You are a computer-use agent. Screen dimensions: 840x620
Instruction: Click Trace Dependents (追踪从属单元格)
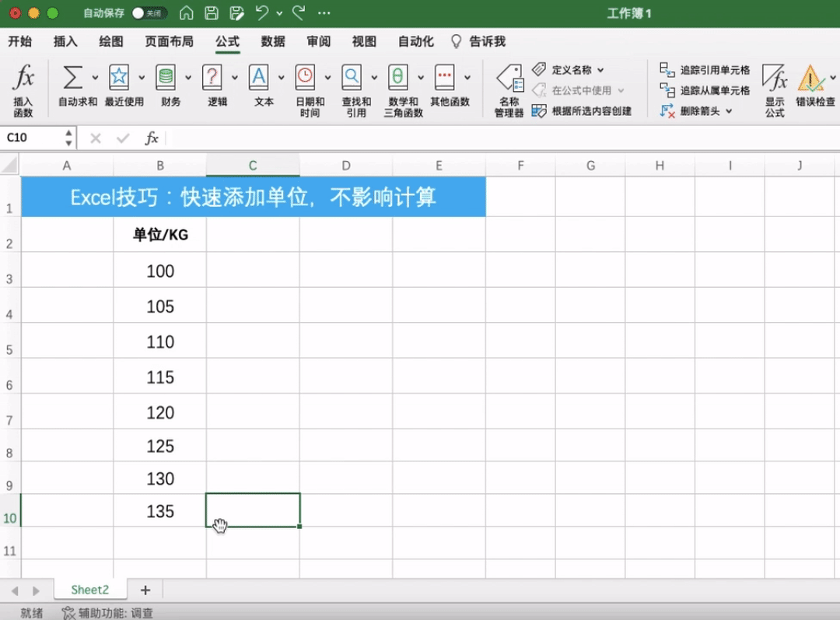(705, 90)
